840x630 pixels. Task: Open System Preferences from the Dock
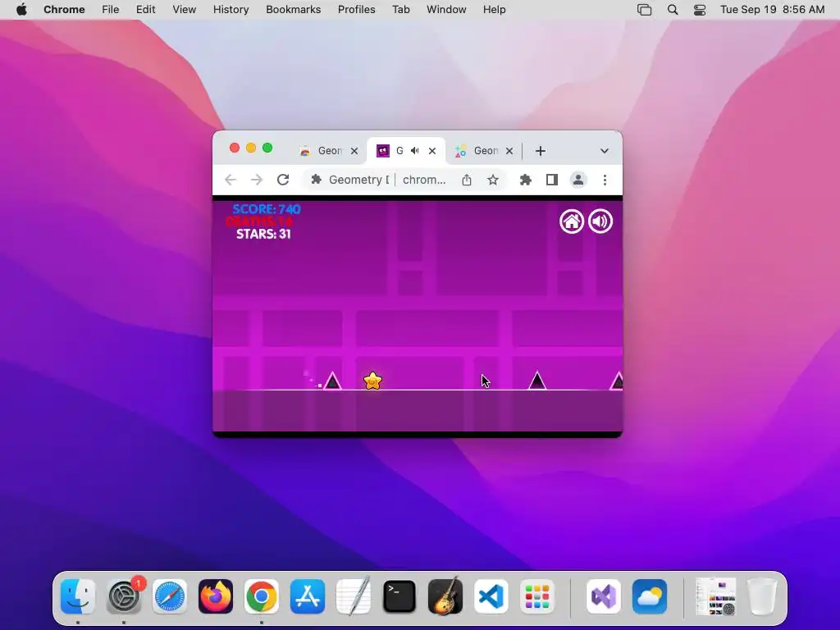click(x=125, y=596)
